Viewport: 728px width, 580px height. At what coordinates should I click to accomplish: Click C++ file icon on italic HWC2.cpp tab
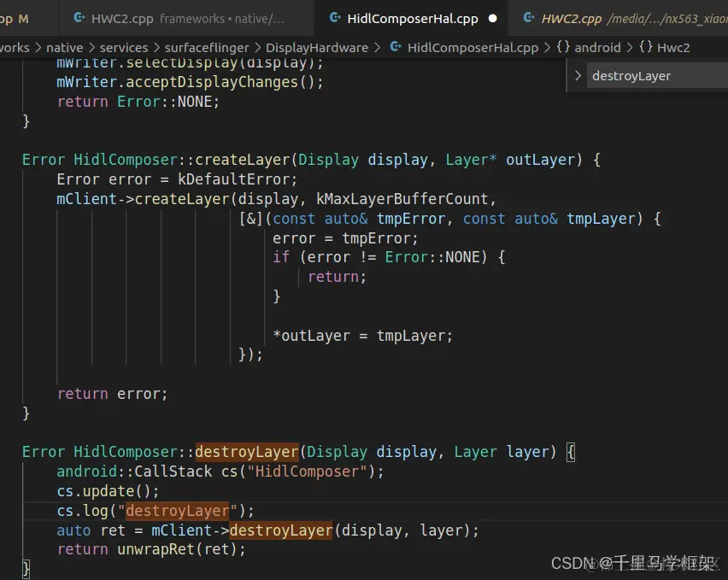[x=529, y=18]
